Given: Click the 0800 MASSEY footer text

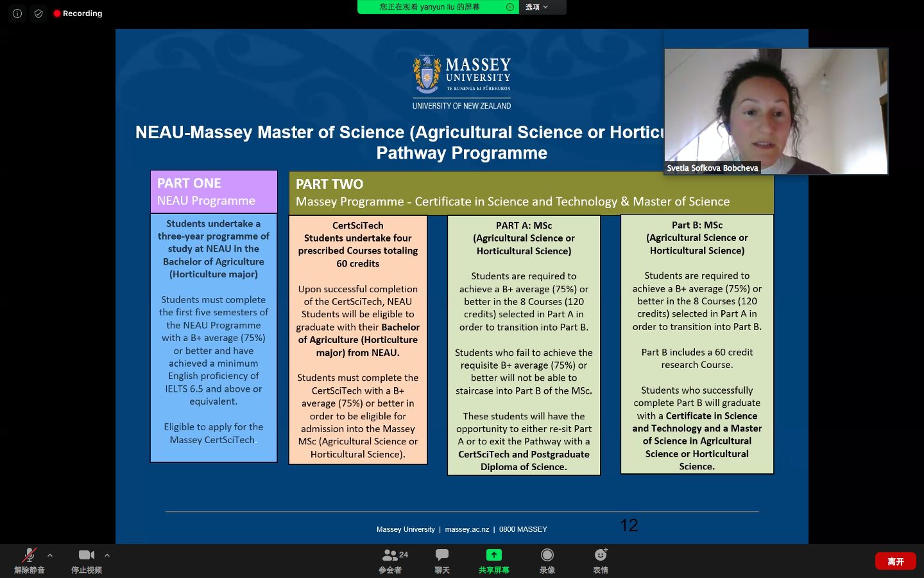Looking at the screenshot, I should coord(523,529).
